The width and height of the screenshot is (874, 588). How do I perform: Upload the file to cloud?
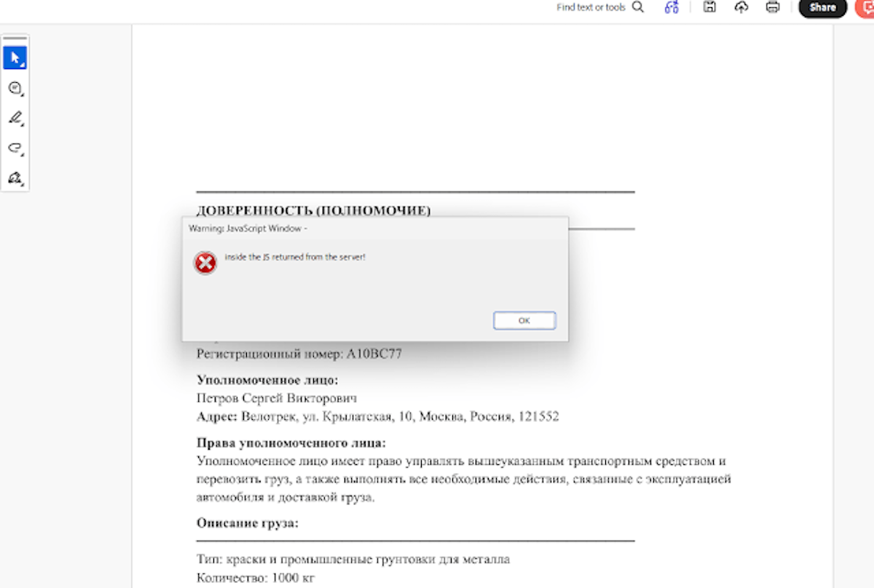coord(741,7)
